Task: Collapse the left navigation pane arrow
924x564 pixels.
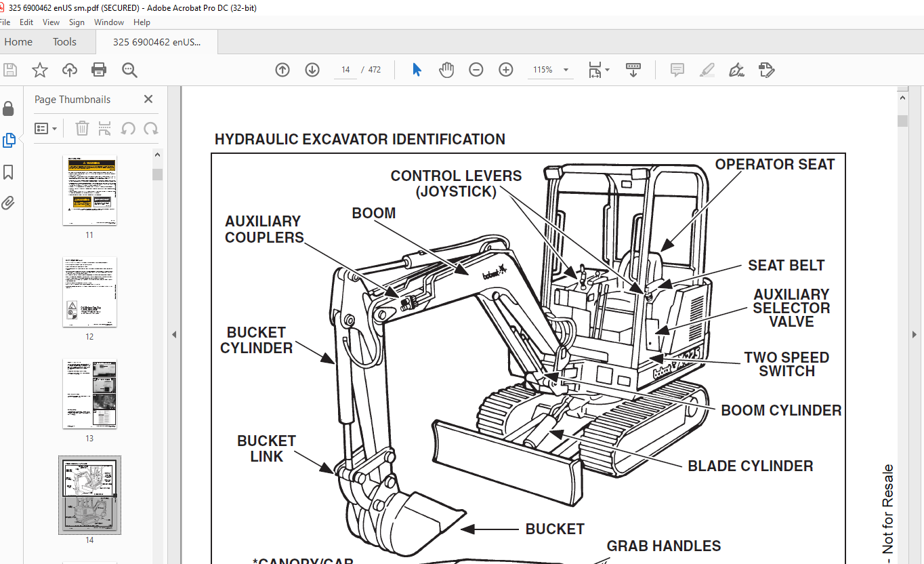Action: 174,334
